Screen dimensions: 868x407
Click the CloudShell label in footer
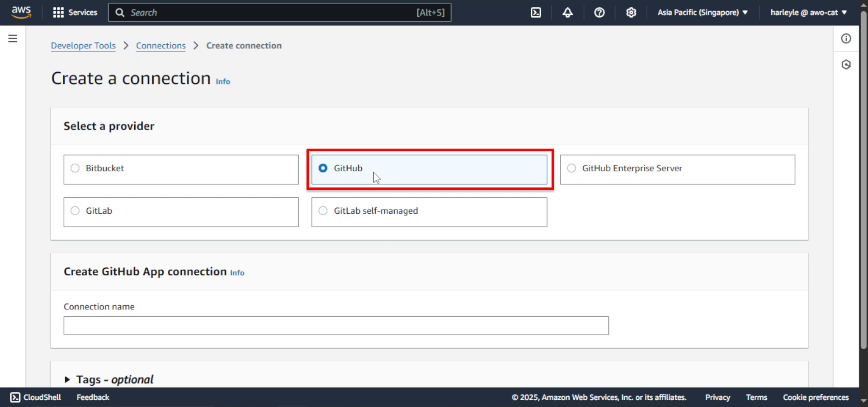[x=42, y=397]
